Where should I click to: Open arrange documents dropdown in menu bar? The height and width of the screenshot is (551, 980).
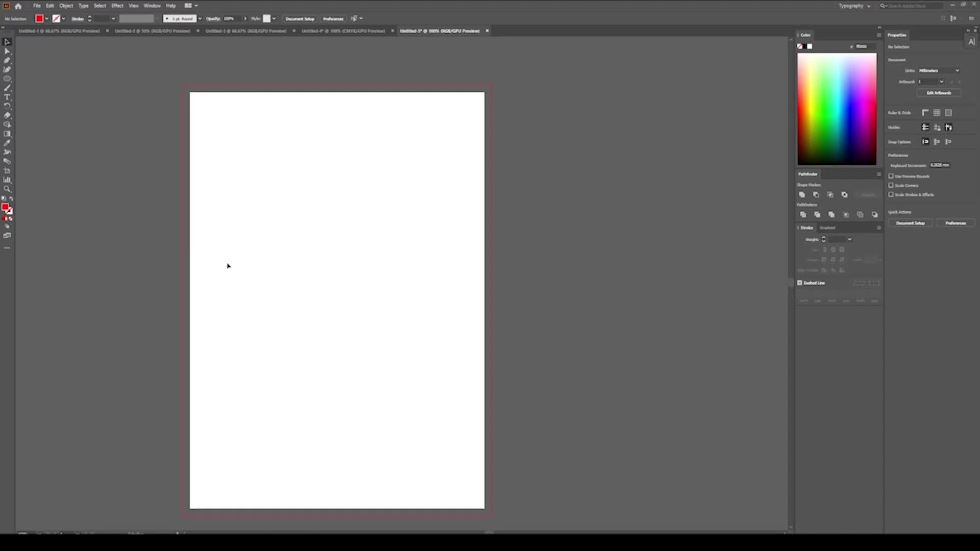point(191,6)
